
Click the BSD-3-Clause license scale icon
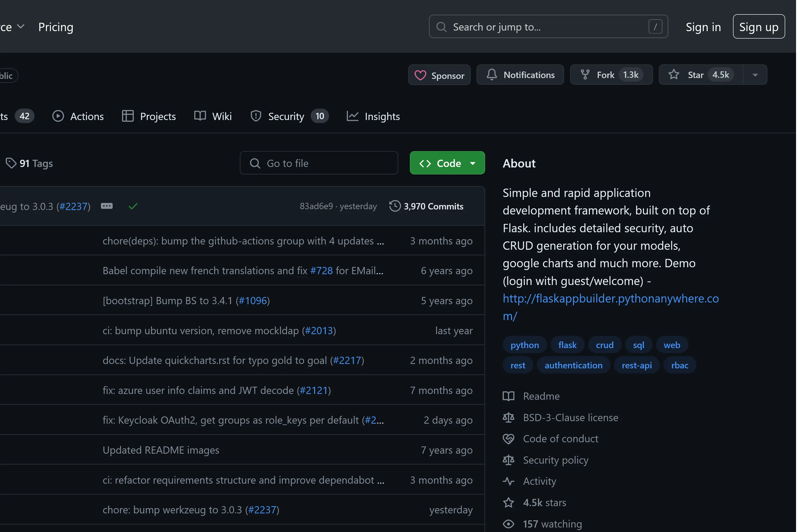coord(508,417)
